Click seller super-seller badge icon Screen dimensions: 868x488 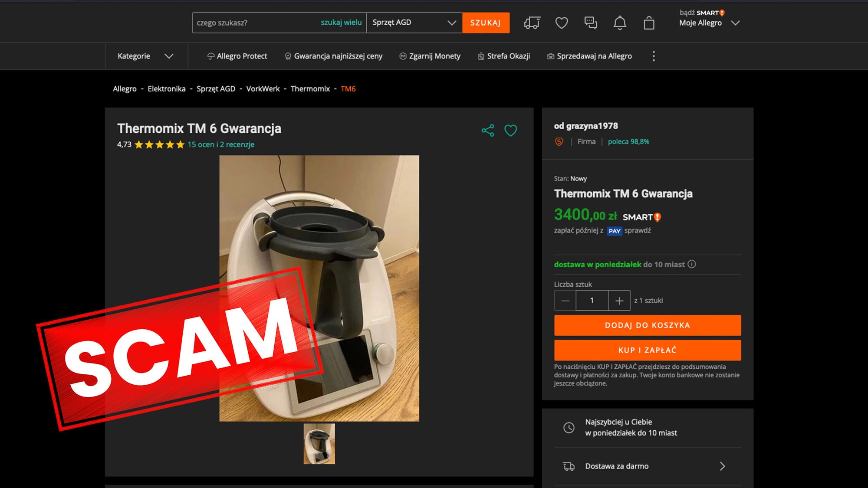click(x=559, y=141)
